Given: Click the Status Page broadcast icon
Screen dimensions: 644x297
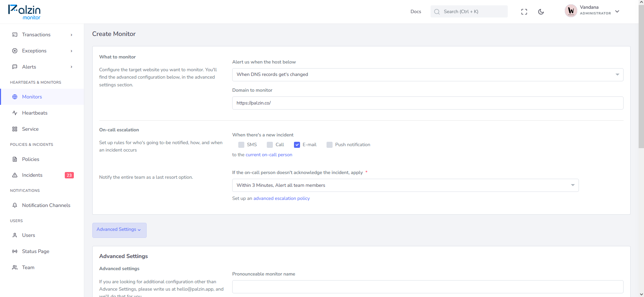Looking at the screenshot, I should [x=15, y=251].
